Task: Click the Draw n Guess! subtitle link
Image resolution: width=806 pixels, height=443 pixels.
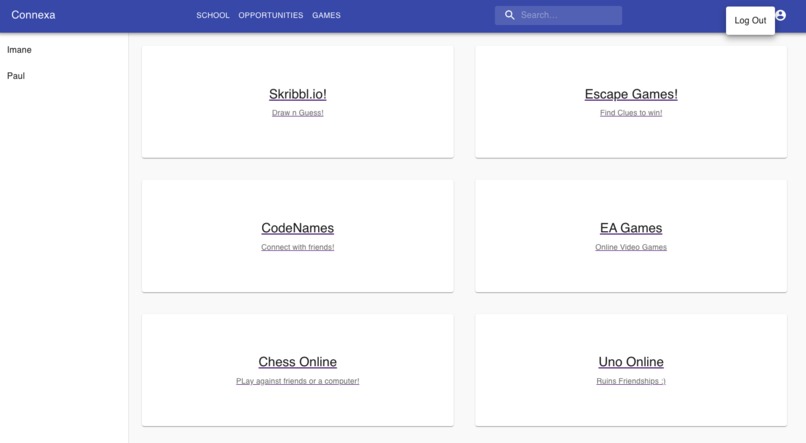Action: click(298, 113)
